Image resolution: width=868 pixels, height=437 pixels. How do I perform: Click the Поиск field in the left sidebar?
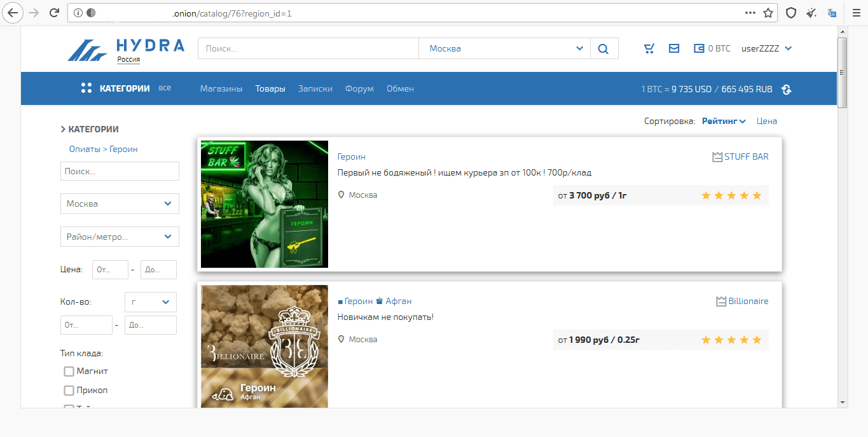click(x=120, y=171)
